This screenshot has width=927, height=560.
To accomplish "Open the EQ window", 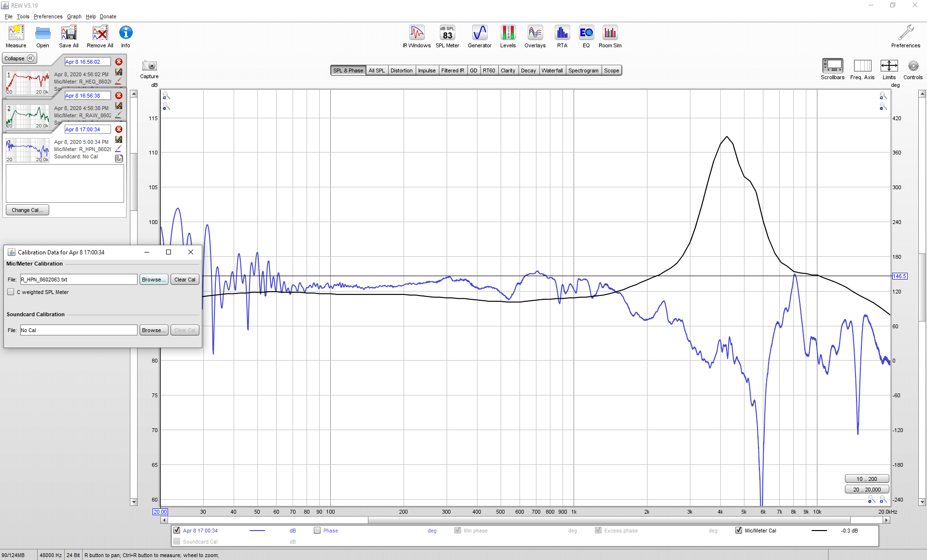I will (x=586, y=37).
